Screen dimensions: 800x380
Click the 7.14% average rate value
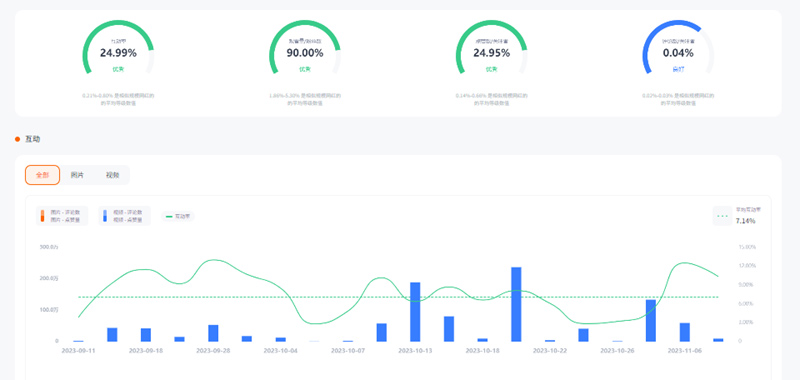[x=745, y=221]
